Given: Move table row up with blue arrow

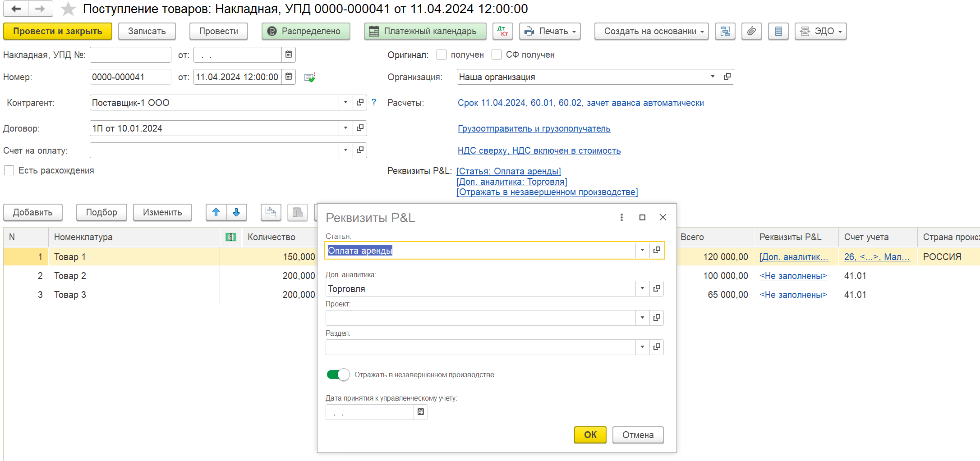Looking at the screenshot, I should point(216,212).
